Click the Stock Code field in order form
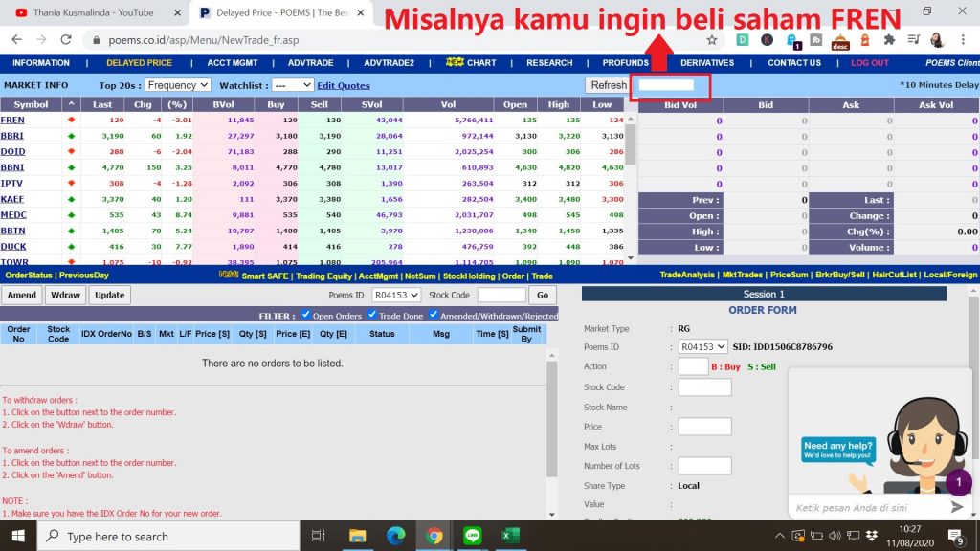This screenshot has width=980, height=551. pyautogui.click(x=704, y=387)
